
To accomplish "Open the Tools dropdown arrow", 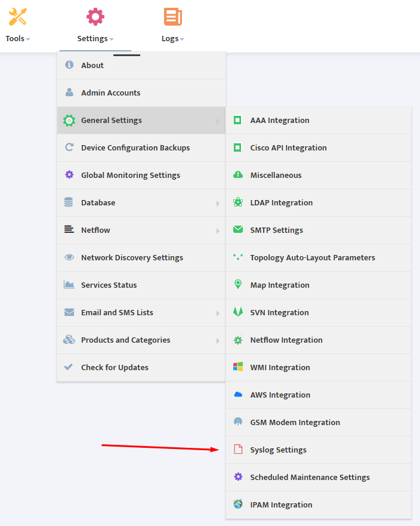I will pyautogui.click(x=28, y=39).
